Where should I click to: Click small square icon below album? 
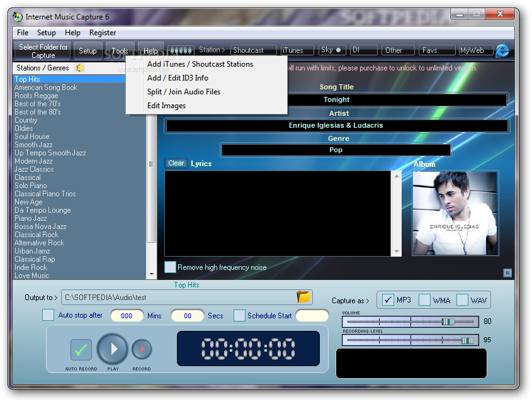pyautogui.click(x=507, y=272)
